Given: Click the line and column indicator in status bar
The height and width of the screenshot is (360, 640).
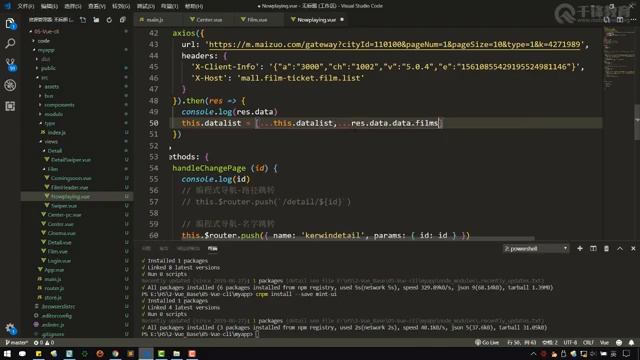Looking at the screenshot, I should 522,342.
